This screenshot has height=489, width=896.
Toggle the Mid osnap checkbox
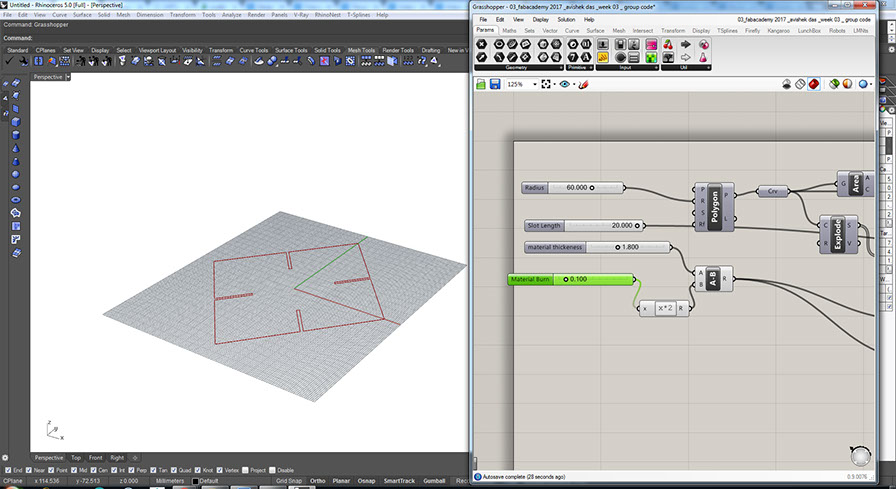(x=76, y=470)
